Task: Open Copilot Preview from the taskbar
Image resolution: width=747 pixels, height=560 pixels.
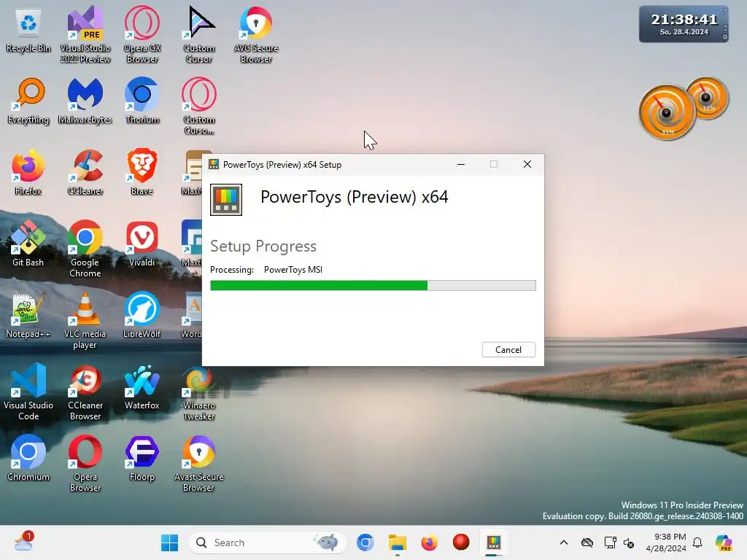Action: 724,542
